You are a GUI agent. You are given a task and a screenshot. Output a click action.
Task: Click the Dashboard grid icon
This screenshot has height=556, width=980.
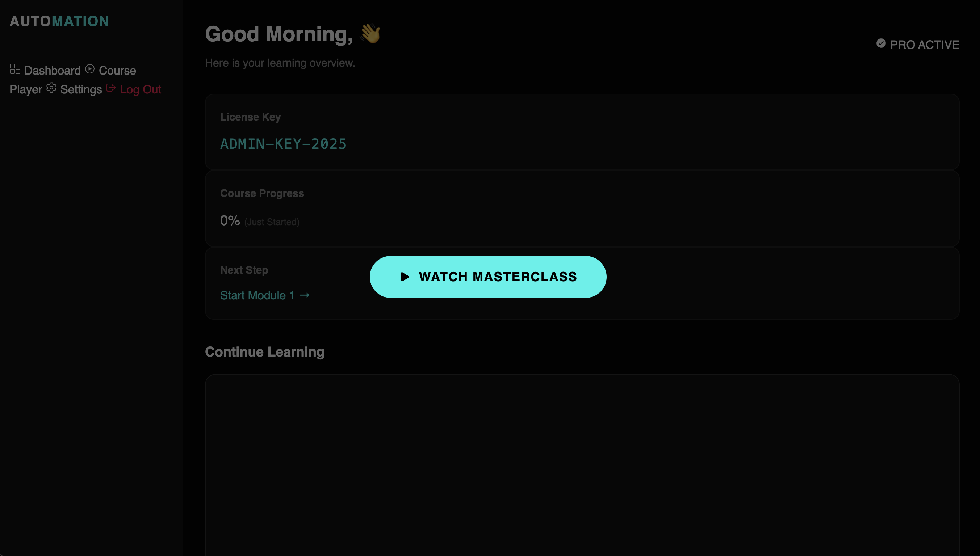15,69
